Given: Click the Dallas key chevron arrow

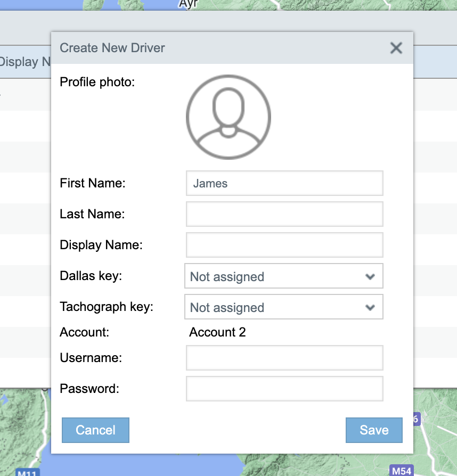Looking at the screenshot, I should pos(370,276).
